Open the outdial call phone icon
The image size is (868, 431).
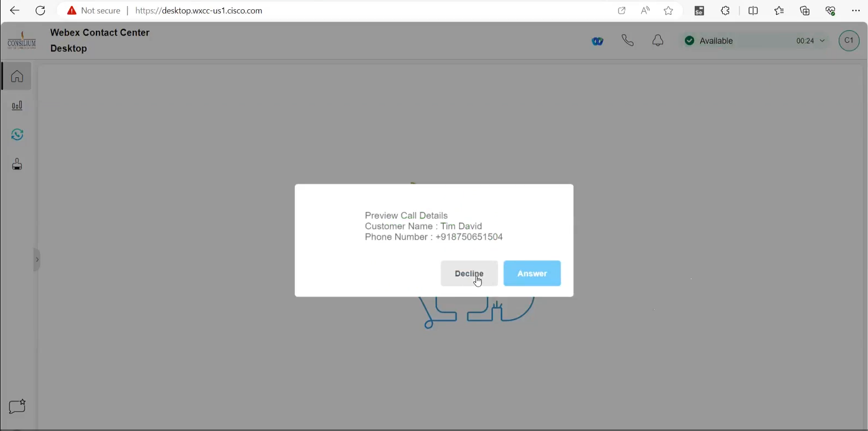pyautogui.click(x=628, y=41)
